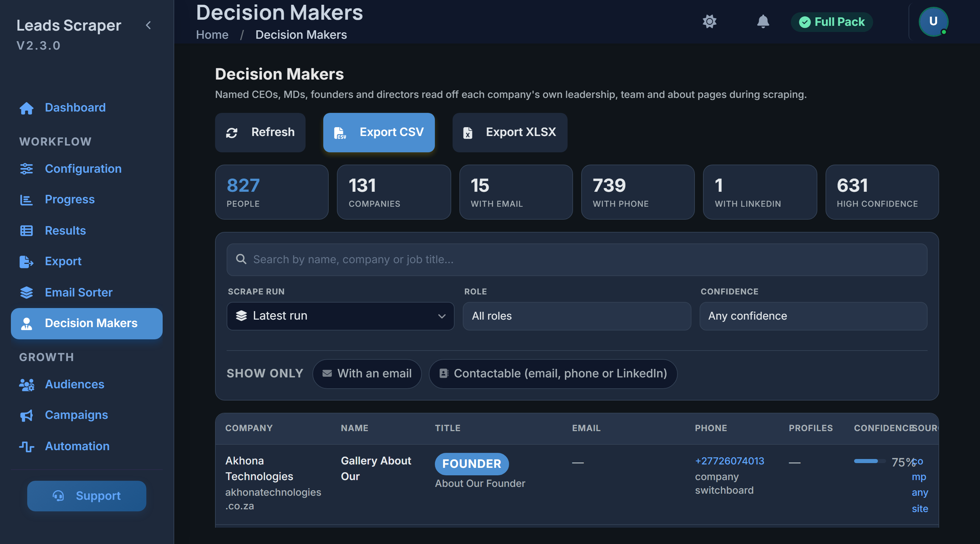The height and width of the screenshot is (544, 980).
Task: Click the Automation pulse icon
Action: (26, 446)
